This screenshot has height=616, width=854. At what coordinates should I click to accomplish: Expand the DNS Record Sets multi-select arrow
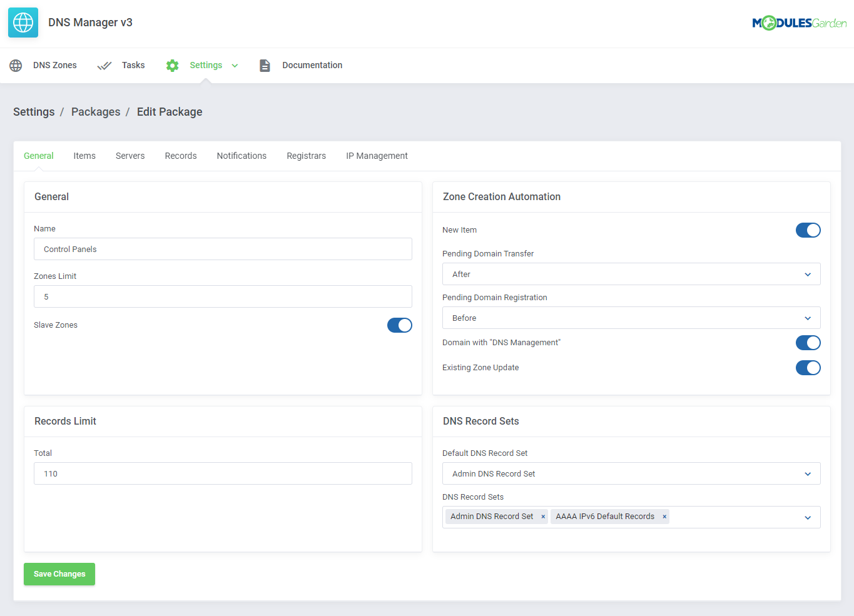(x=808, y=518)
